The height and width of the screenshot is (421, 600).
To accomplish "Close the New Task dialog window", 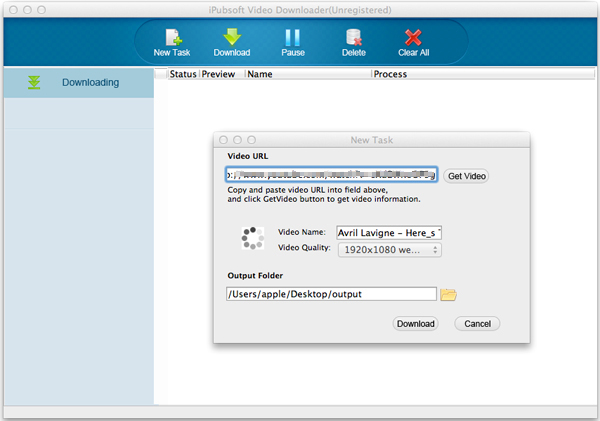I will point(224,140).
